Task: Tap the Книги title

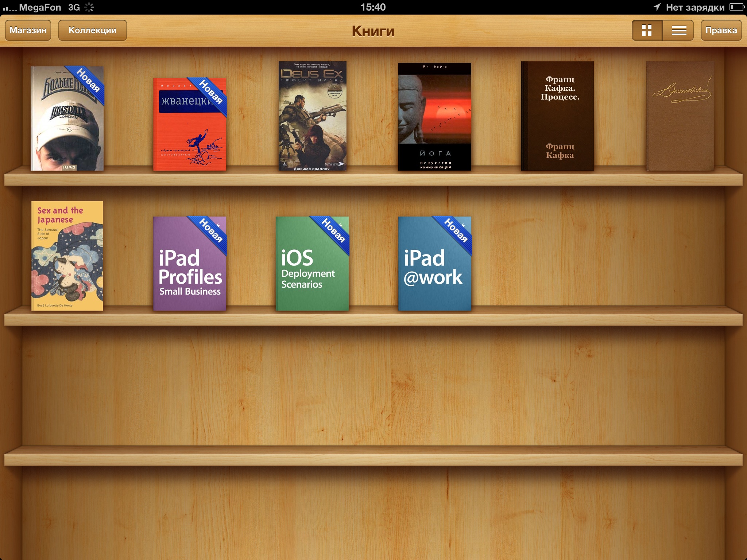Action: 373,31
